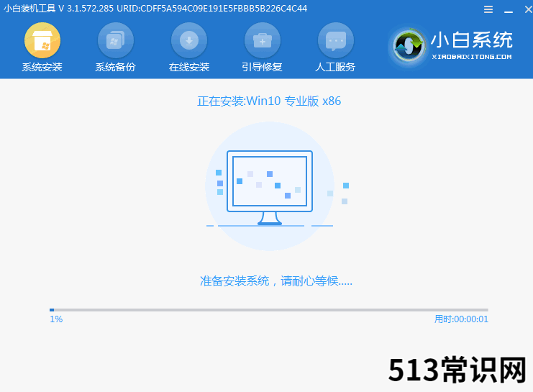Click the XIAOBAIXITONG.COM text
Screen dimensions: 533x392
coord(472,57)
